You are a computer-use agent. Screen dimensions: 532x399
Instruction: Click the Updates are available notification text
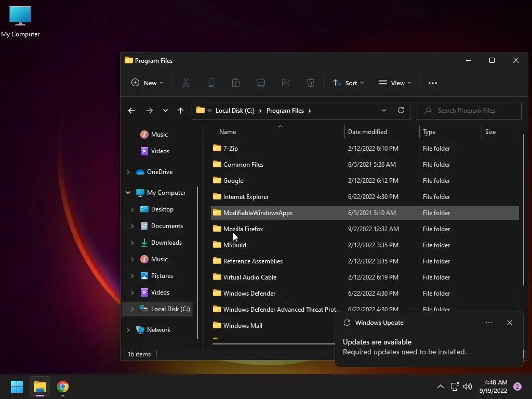[377, 342]
